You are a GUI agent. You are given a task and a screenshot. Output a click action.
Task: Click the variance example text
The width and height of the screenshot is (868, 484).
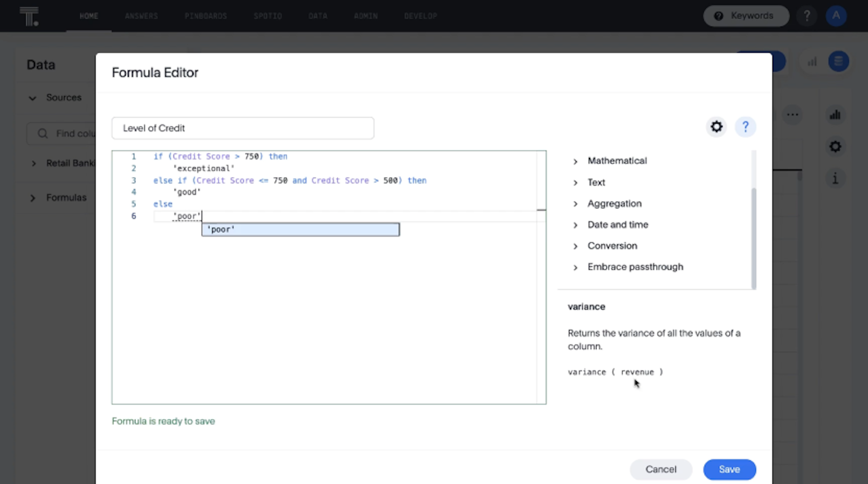pos(616,372)
